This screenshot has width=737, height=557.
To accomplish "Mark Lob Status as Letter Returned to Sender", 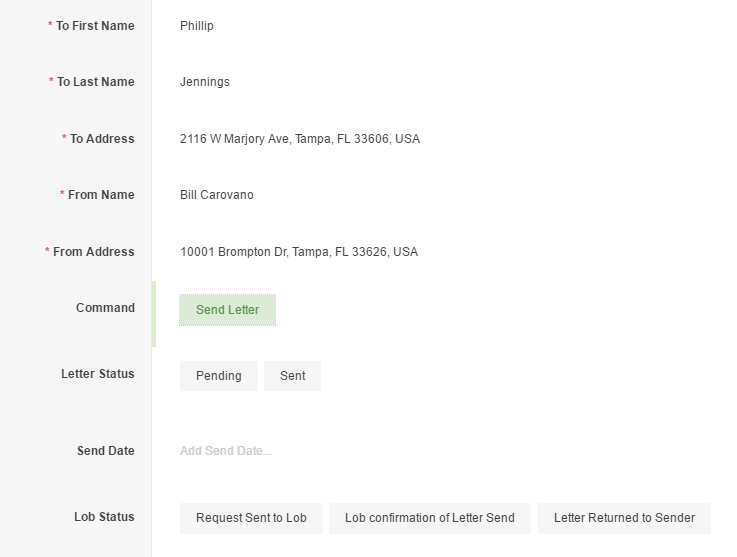I will click(x=624, y=518).
